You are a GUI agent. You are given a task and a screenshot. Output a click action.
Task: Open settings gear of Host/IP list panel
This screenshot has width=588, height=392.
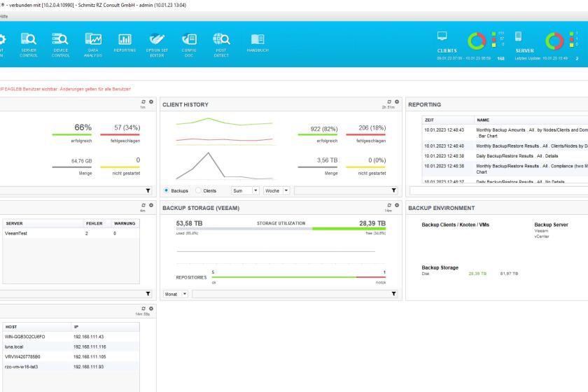pyautogui.click(x=151, y=308)
